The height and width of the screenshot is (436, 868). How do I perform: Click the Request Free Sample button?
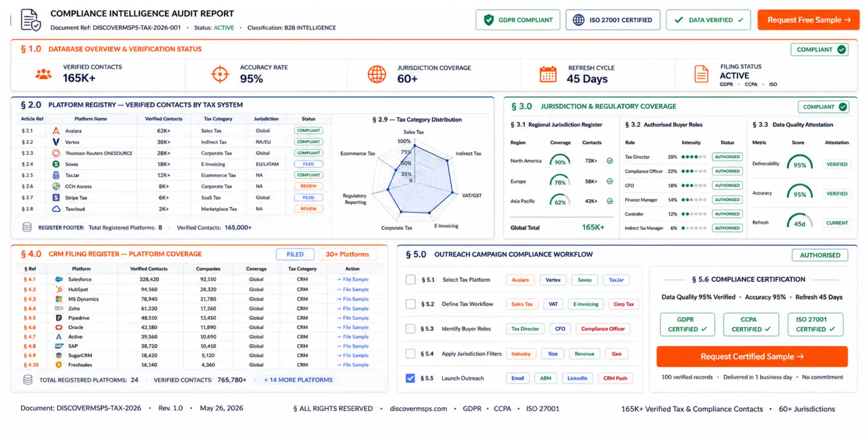pyautogui.click(x=808, y=20)
